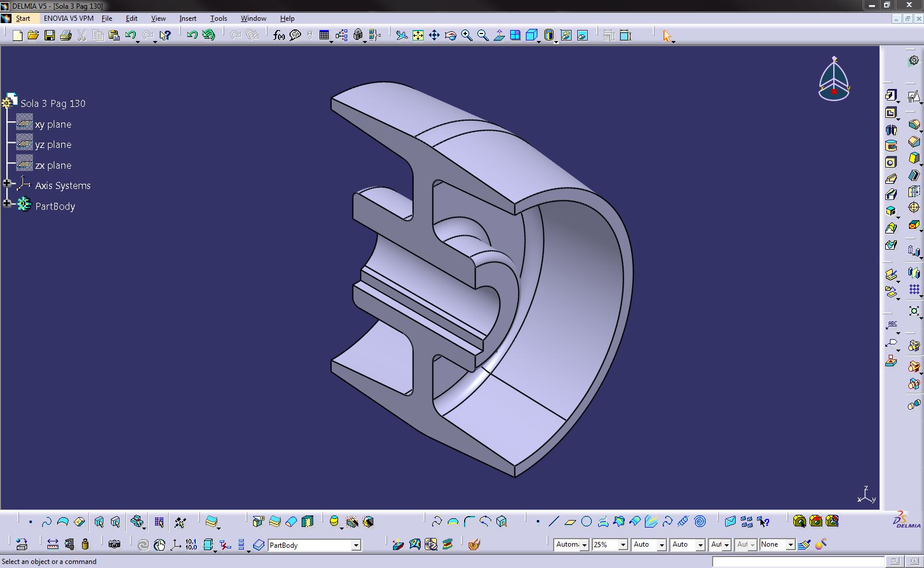
Task: Open the Design Table grid icon
Action: click(x=324, y=35)
